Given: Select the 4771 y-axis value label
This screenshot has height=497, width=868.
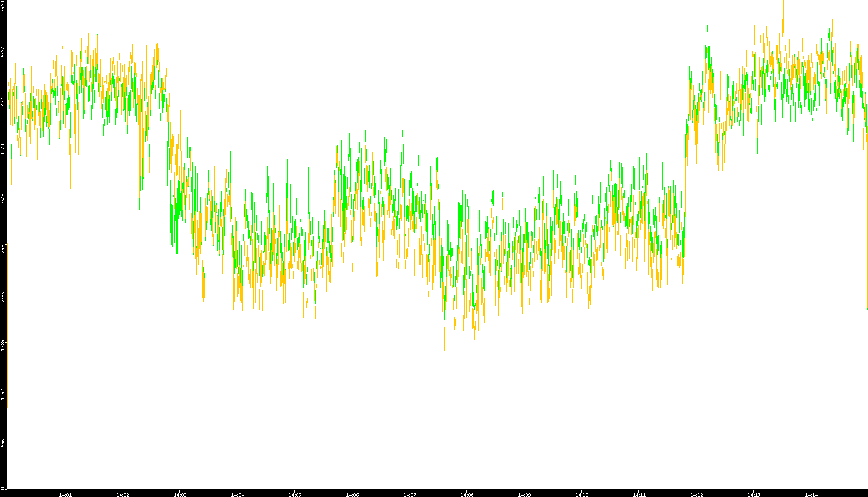Looking at the screenshot, I should [3, 100].
